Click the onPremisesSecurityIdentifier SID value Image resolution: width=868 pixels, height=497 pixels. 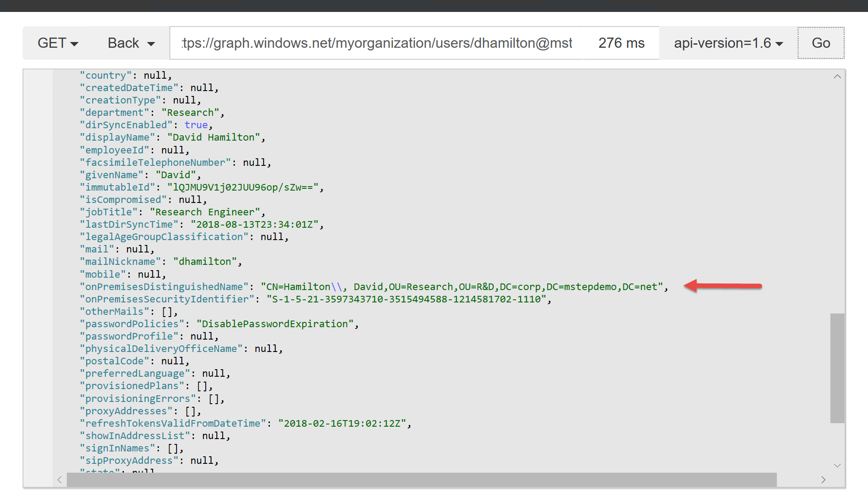[406, 299]
